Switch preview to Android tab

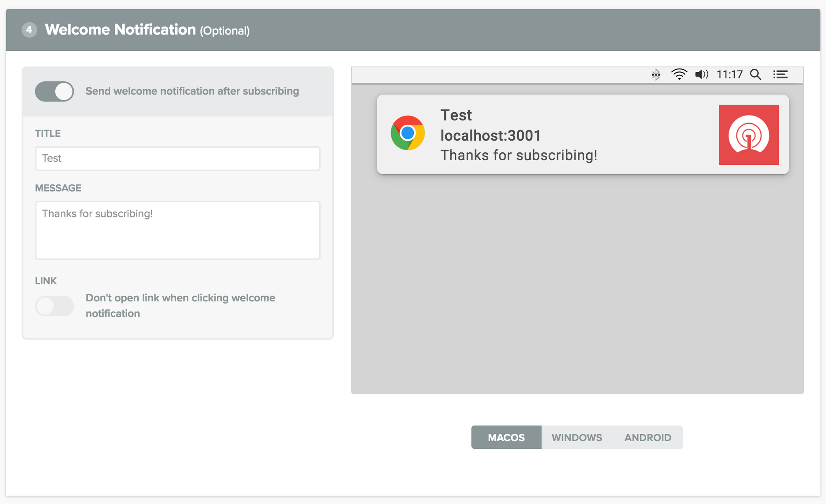[648, 438]
